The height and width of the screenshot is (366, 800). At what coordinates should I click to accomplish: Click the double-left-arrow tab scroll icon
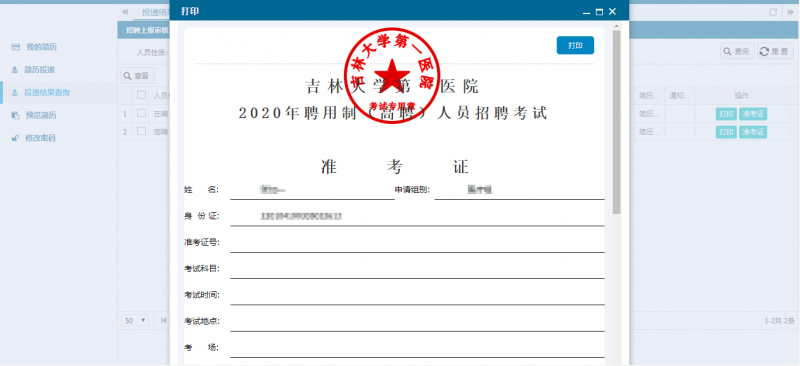tap(124, 12)
